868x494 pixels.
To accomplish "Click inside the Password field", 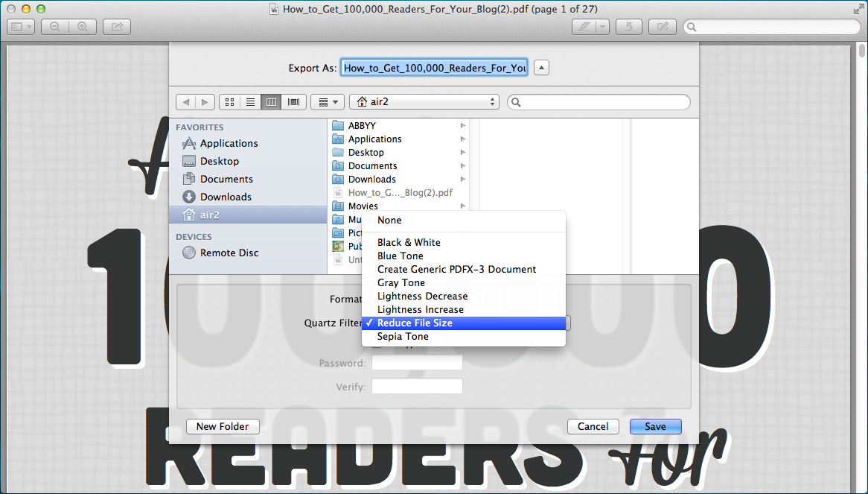I will (417, 363).
